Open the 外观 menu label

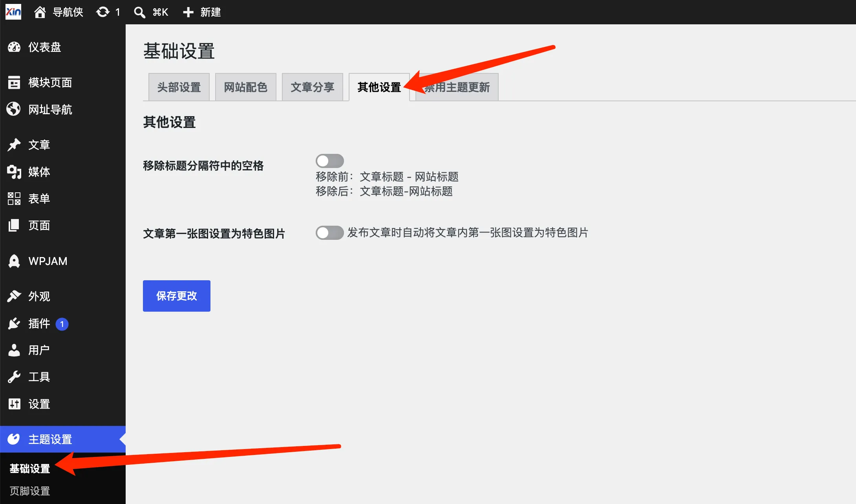(39, 296)
